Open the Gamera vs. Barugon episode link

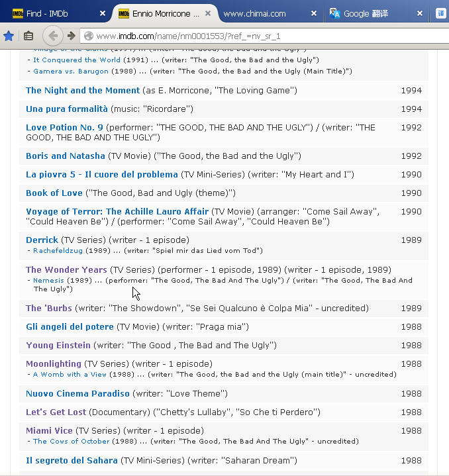71,71
